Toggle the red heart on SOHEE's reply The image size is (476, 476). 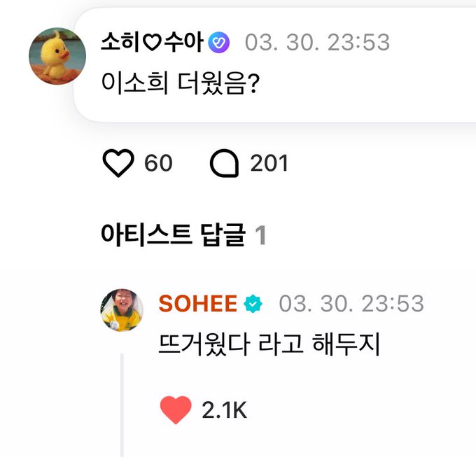click(x=176, y=410)
